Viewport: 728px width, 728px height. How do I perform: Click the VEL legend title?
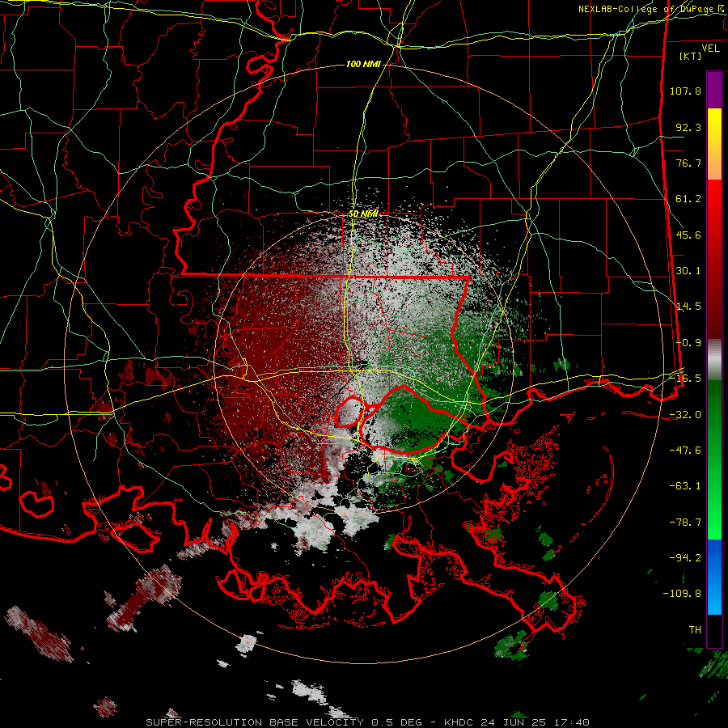710,49
